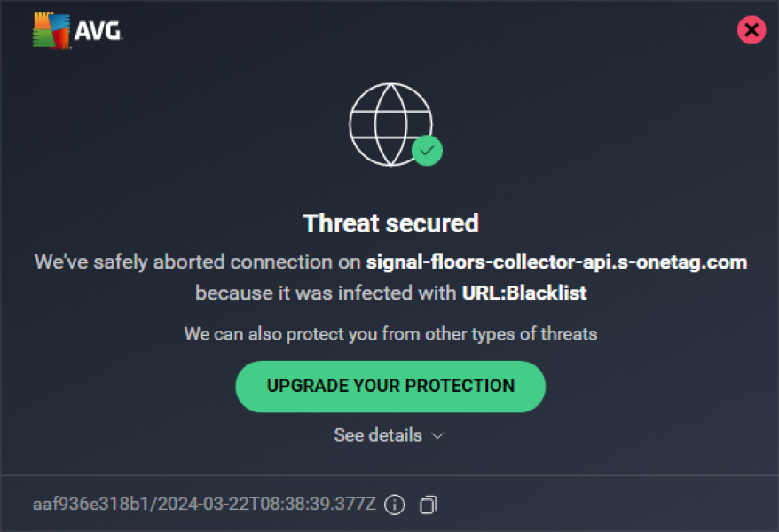The image size is (779, 532).
Task: Click the green checkmark badge on the globe
Action: [x=427, y=152]
